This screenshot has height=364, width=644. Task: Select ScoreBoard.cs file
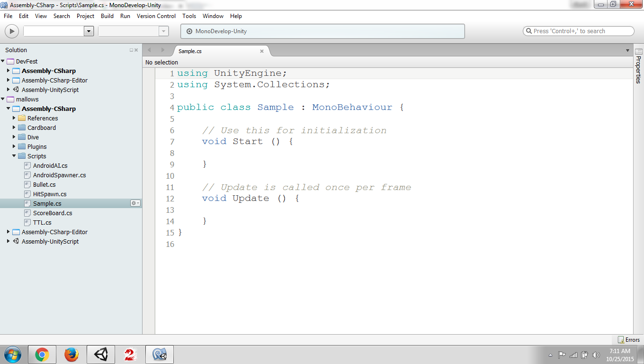click(53, 213)
